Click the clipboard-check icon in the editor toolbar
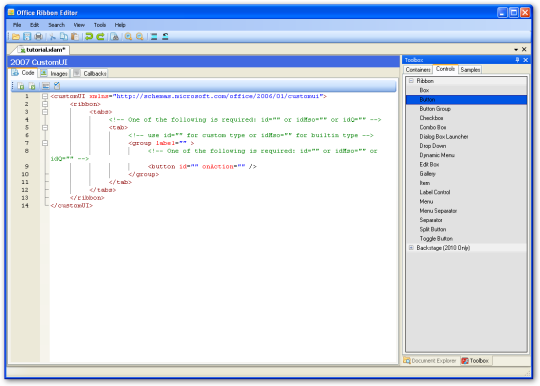540x386 pixels. tap(57, 86)
